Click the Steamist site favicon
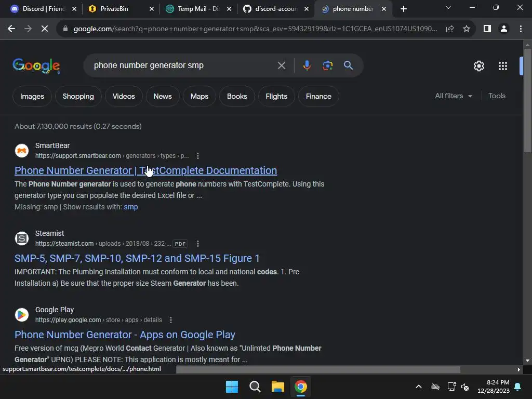This screenshot has height=399, width=532. pyautogui.click(x=22, y=238)
